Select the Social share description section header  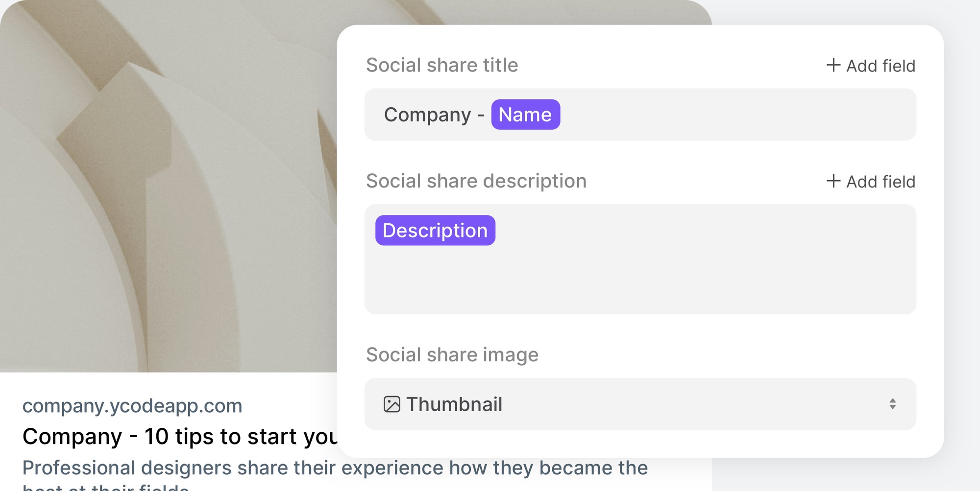coord(476,180)
